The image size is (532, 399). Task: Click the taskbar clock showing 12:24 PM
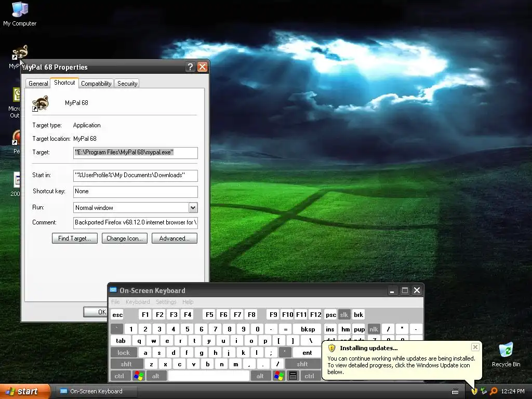click(x=513, y=391)
